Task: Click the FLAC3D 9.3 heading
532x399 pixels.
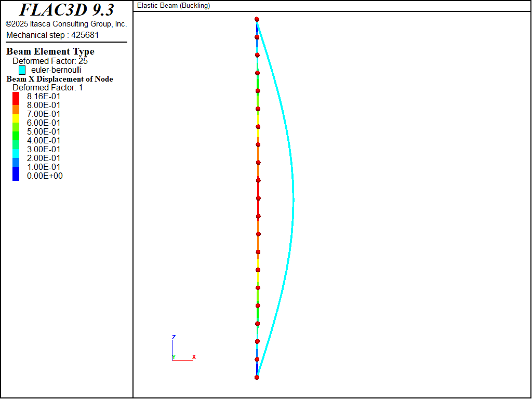Action: point(66,10)
